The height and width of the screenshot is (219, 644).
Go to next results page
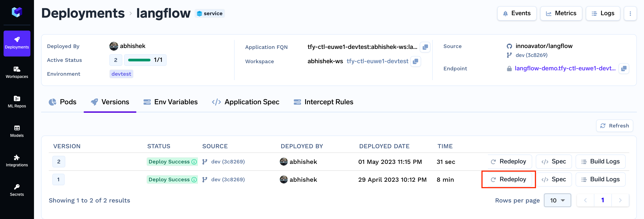pyautogui.click(x=620, y=200)
